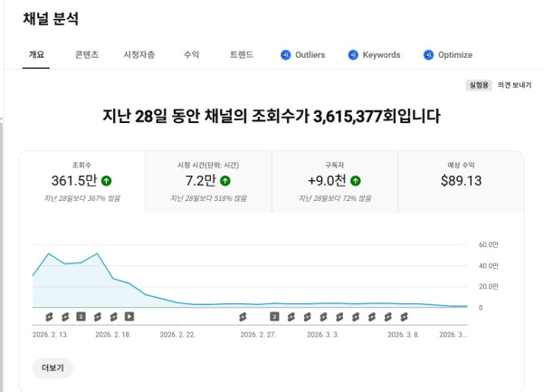Open the 시청자층 tab
543x392 pixels.
139,55
